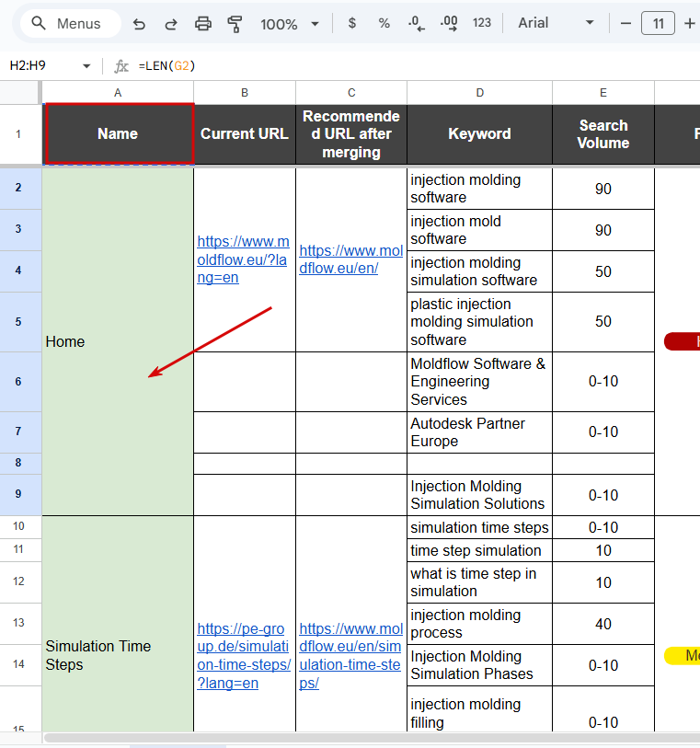Click the Print icon
Image resolution: width=700 pixels, height=748 pixels.
(x=203, y=23)
